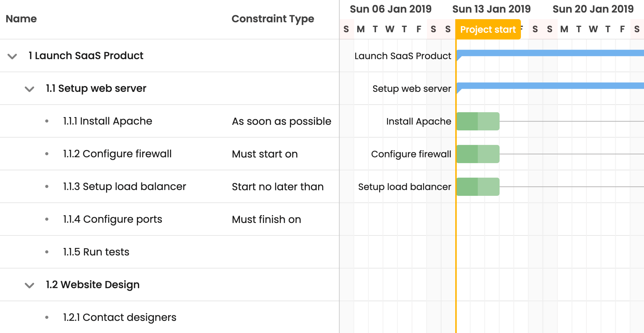The height and width of the screenshot is (333, 644).
Task: Click the Sun 06 Jan 2019 week header
Action: [x=390, y=9]
